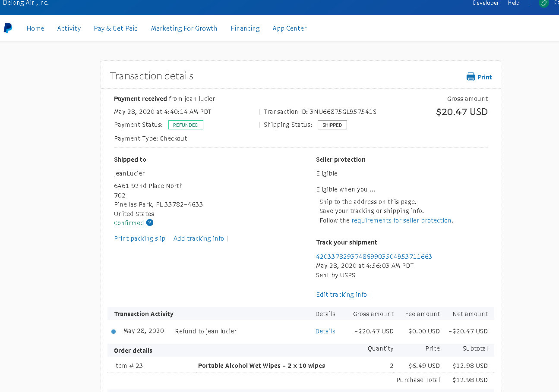Image resolution: width=559 pixels, height=392 pixels.
Task: Open requirements for seller protection link
Action: coord(401,220)
